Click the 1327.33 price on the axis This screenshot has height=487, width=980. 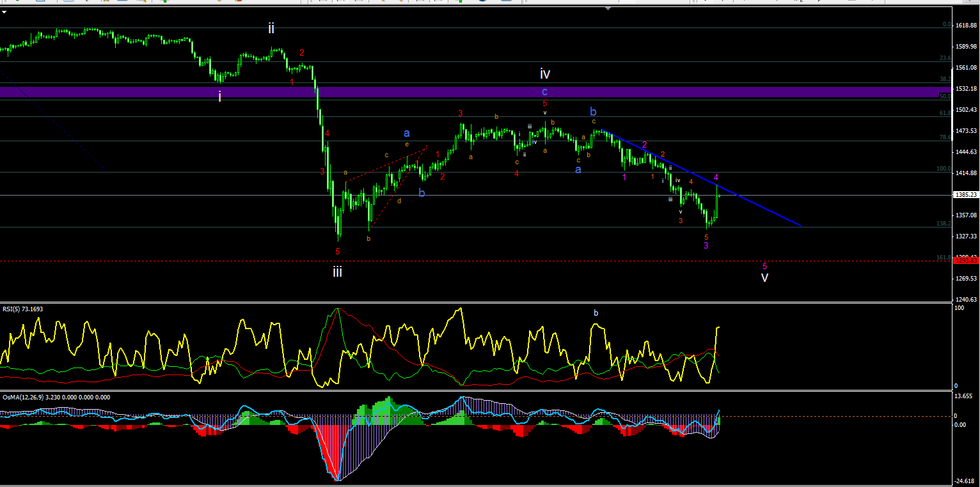pyautogui.click(x=965, y=236)
